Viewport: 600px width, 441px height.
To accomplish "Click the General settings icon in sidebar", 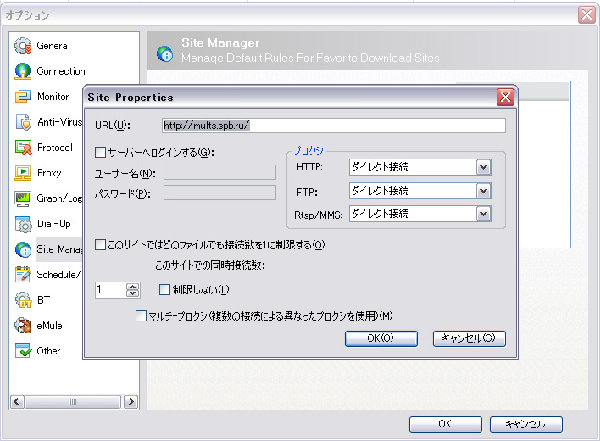I will [x=22, y=46].
